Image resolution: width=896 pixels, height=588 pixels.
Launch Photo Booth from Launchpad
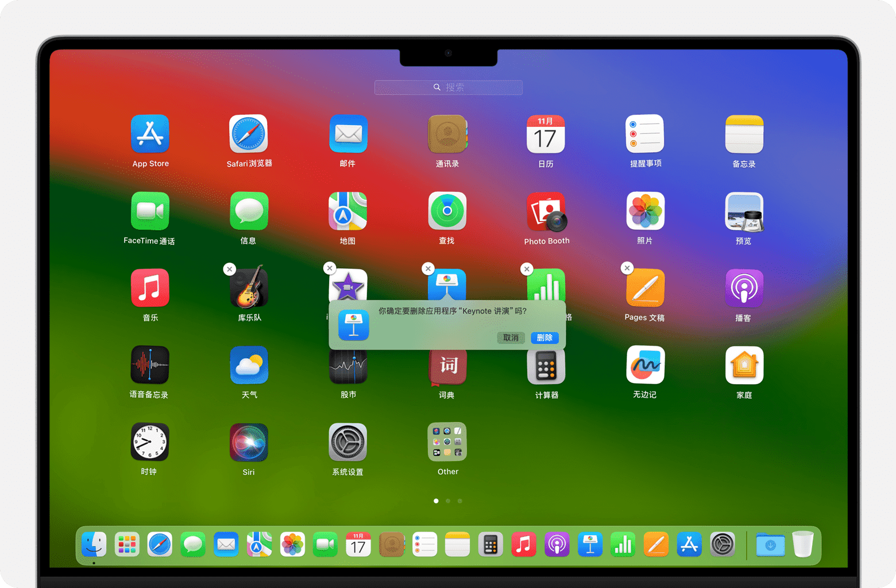(x=547, y=211)
